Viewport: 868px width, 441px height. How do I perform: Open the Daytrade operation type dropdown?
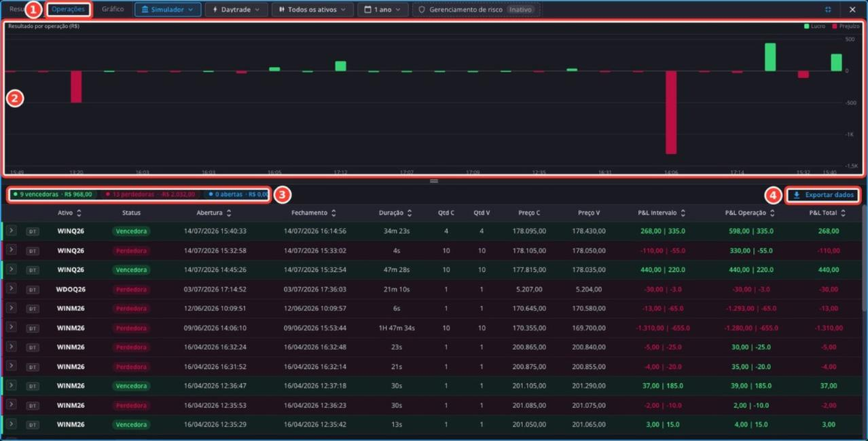click(x=235, y=9)
